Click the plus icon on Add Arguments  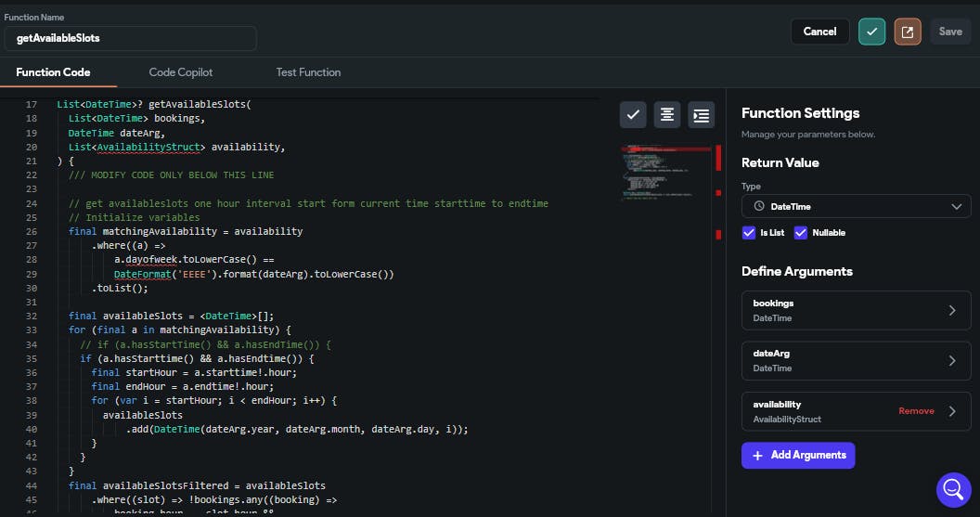[757, 455]
